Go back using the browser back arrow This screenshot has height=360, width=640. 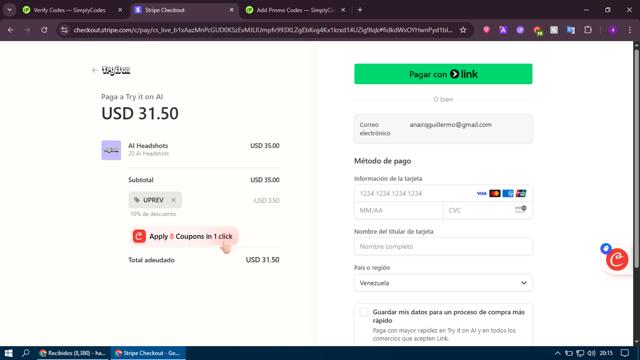tap(11, 30)
